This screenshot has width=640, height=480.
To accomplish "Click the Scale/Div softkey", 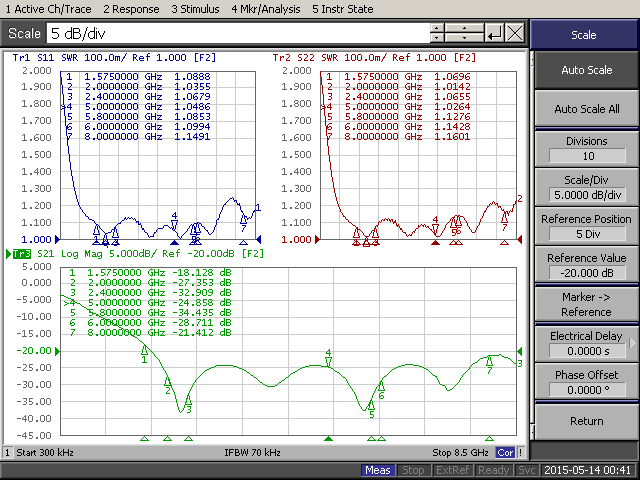I will pos(587,188).
